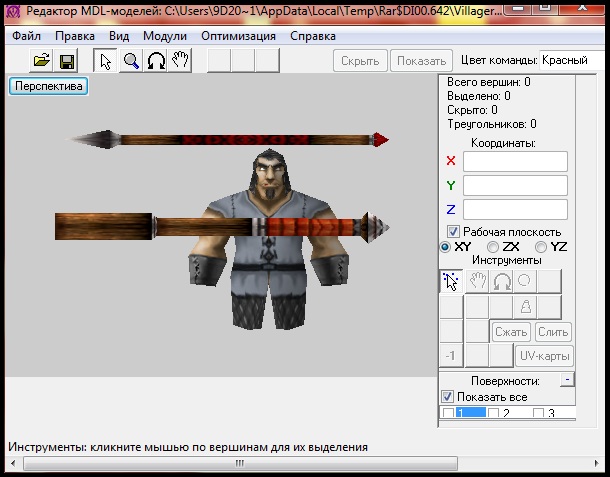Click the figure icon in Инструменты
The width and height of the screenshot is (610, 477).
525,307
